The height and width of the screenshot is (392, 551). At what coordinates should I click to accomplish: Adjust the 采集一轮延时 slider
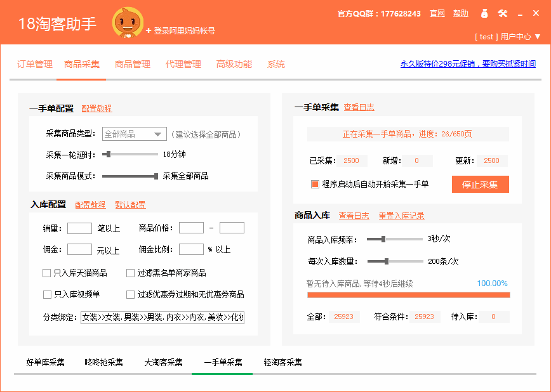[x=129, y=154]
